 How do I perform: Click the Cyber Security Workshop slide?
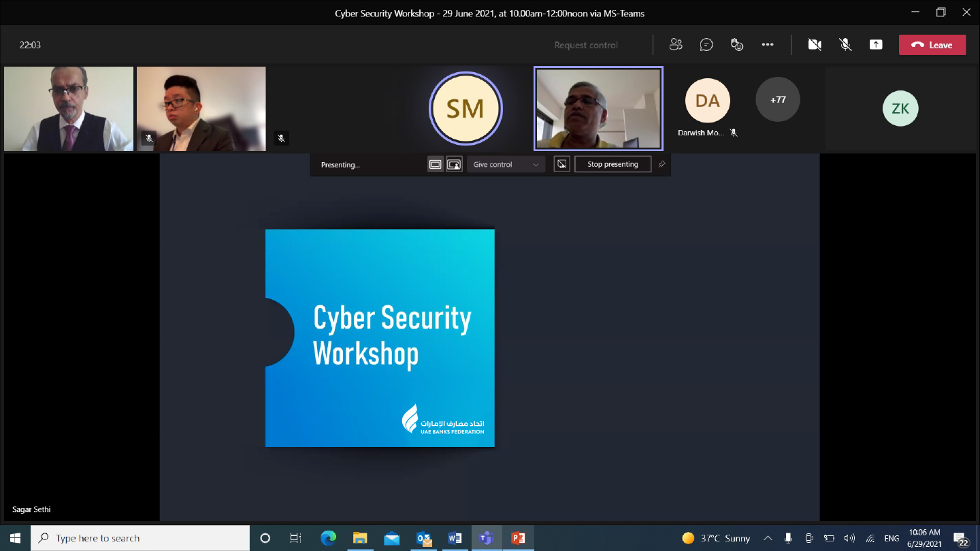pos(380,338)
